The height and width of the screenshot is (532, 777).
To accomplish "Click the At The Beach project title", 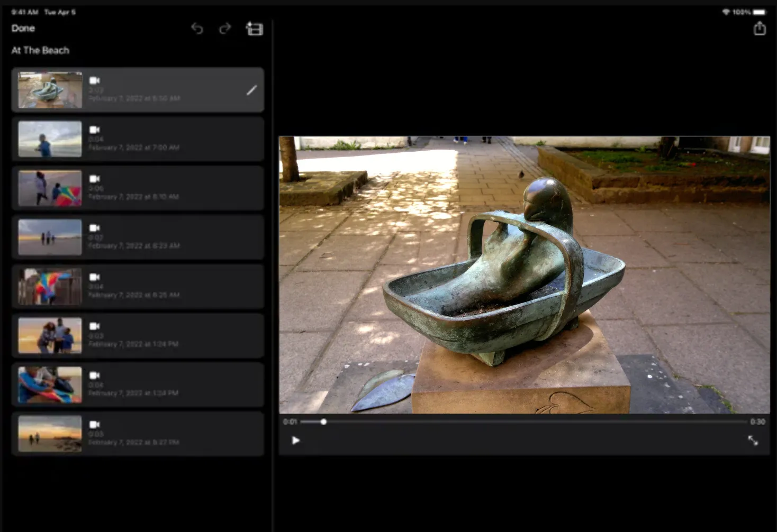I will click(x=40, y=50).
